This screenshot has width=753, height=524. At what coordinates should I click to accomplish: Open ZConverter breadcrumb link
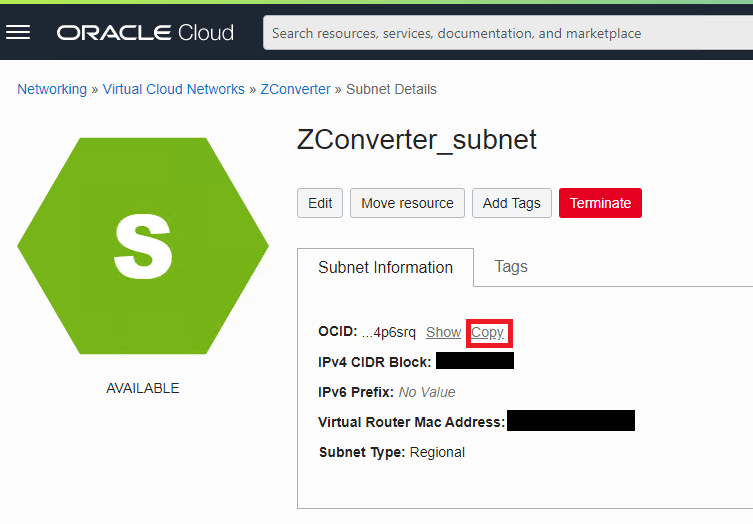coord(295,89)
